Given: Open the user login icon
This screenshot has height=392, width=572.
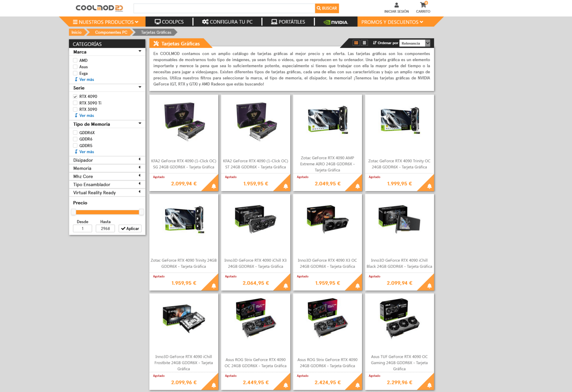Looking at the screenshot, I should click(396, 5).
